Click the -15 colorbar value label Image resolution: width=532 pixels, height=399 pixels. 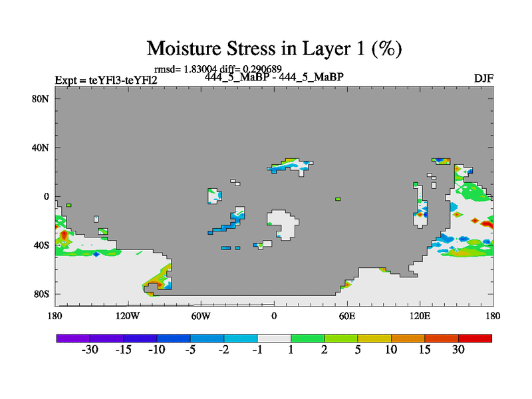point(124,350)
